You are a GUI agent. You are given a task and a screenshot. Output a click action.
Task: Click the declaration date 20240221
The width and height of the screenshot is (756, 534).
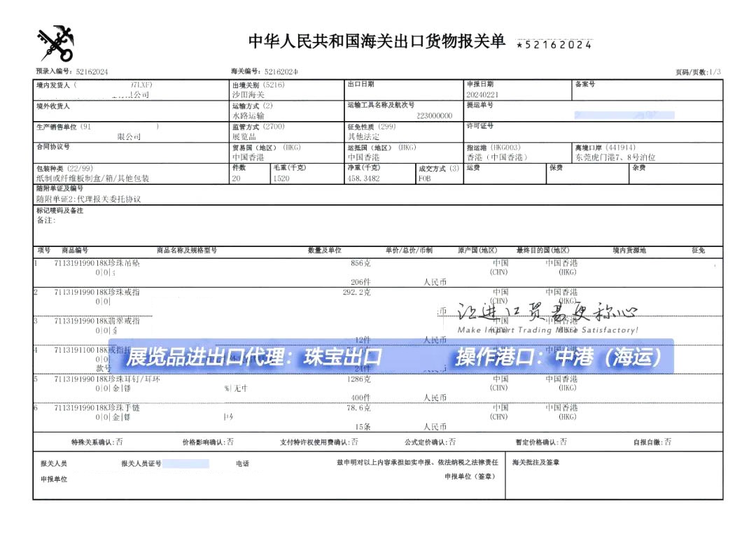point(482,94)
